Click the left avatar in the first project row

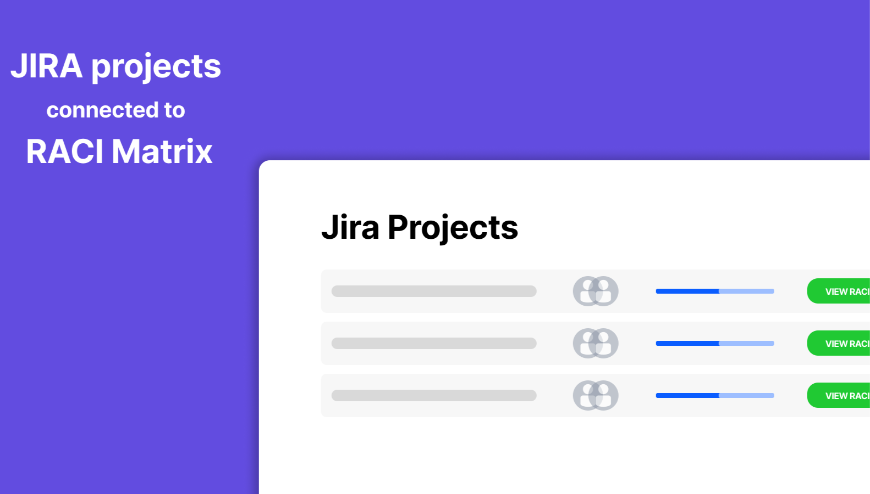585,291
